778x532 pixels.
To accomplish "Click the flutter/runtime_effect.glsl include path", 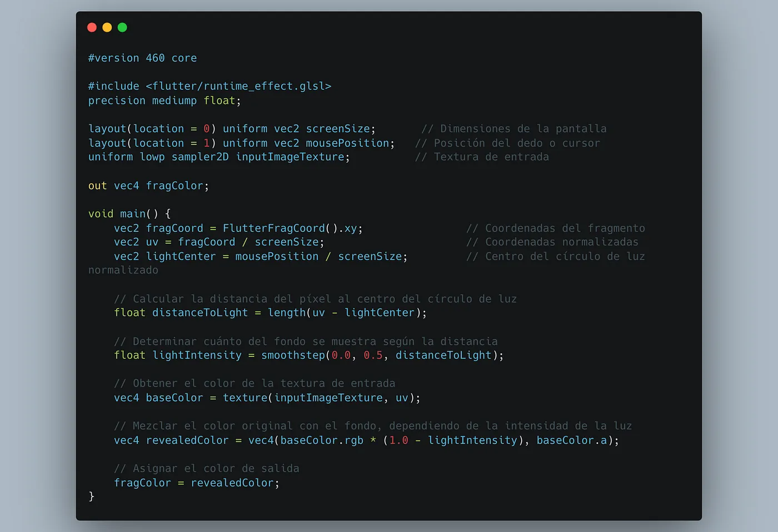I will [238, 86].
